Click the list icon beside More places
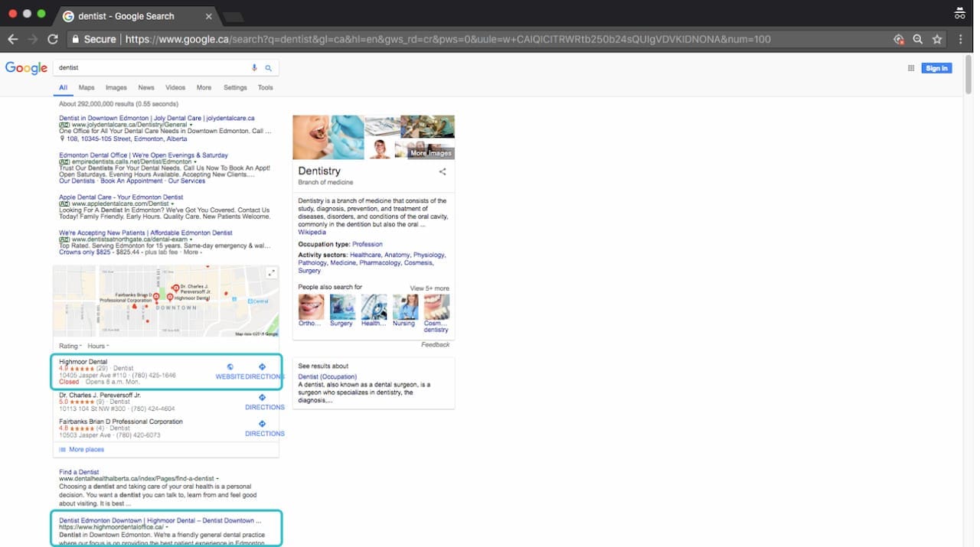This screenshot has width=980, height=547. (62, 450)
